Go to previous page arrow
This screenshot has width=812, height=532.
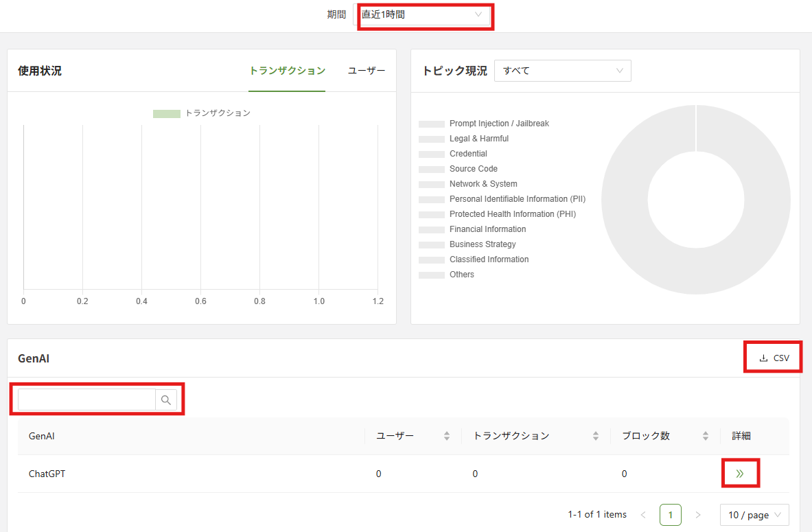(643, 515)
